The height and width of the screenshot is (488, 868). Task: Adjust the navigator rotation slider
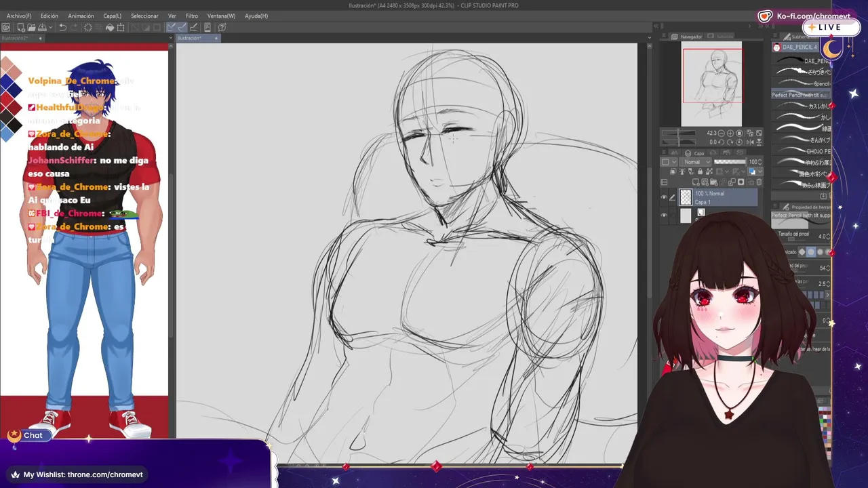(x=678, y=142)
